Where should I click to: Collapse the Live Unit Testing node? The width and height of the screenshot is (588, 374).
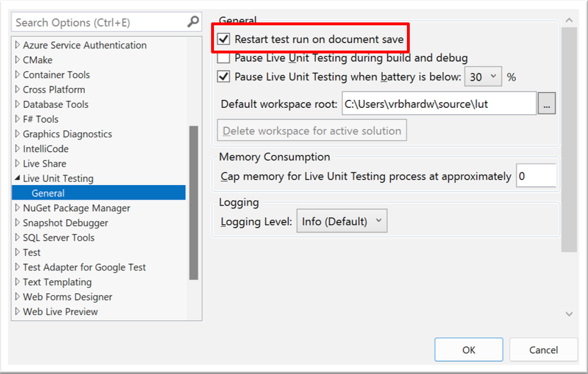pos(17,178)
